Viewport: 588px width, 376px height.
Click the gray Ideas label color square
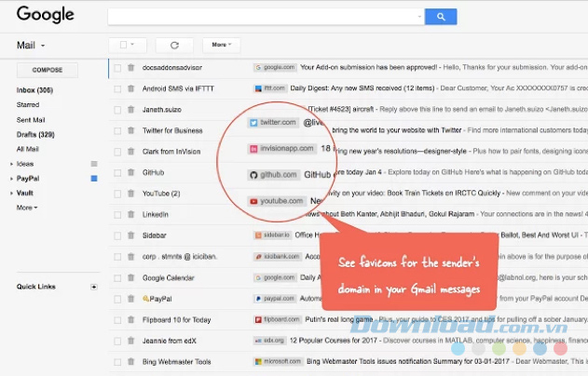click(x=94, y=164)
